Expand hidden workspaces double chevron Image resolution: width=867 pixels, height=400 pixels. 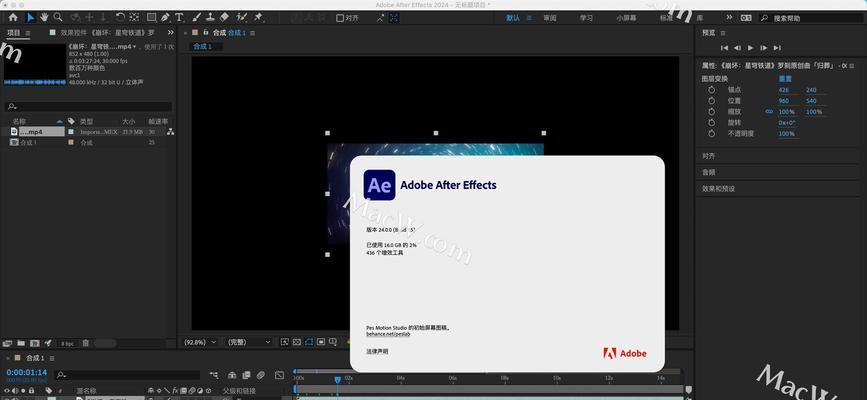[x=729, y=18]
